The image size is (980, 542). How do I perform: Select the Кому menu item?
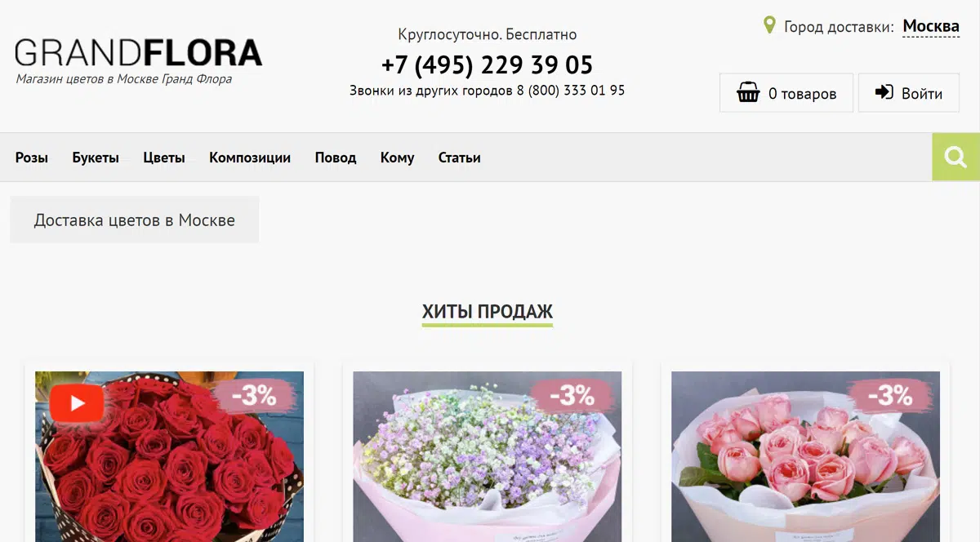coord(397,158)
